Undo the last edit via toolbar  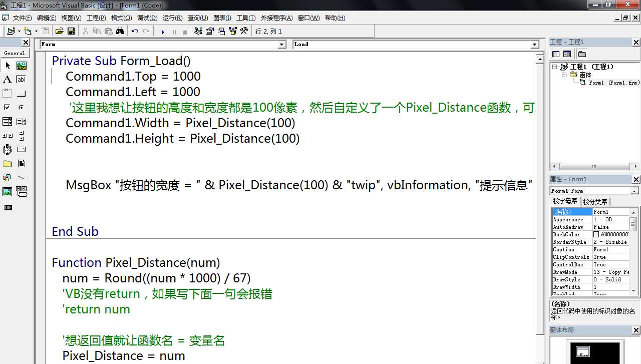click(x=135, y=31)
